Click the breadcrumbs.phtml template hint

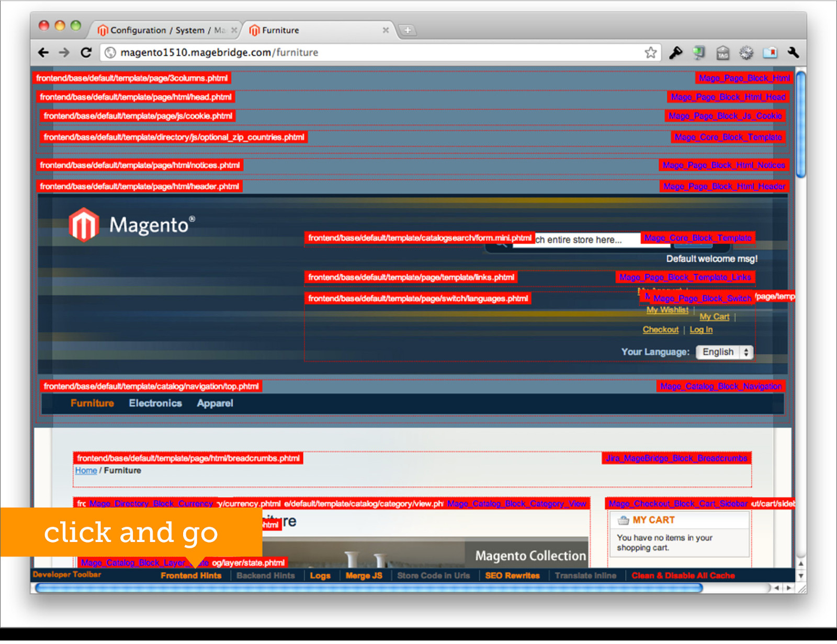click(188, 458)
